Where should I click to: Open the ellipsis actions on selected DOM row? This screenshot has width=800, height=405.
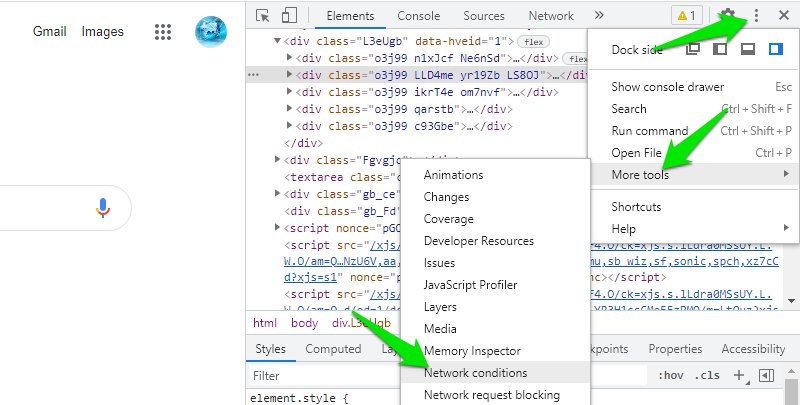[253, 75]
